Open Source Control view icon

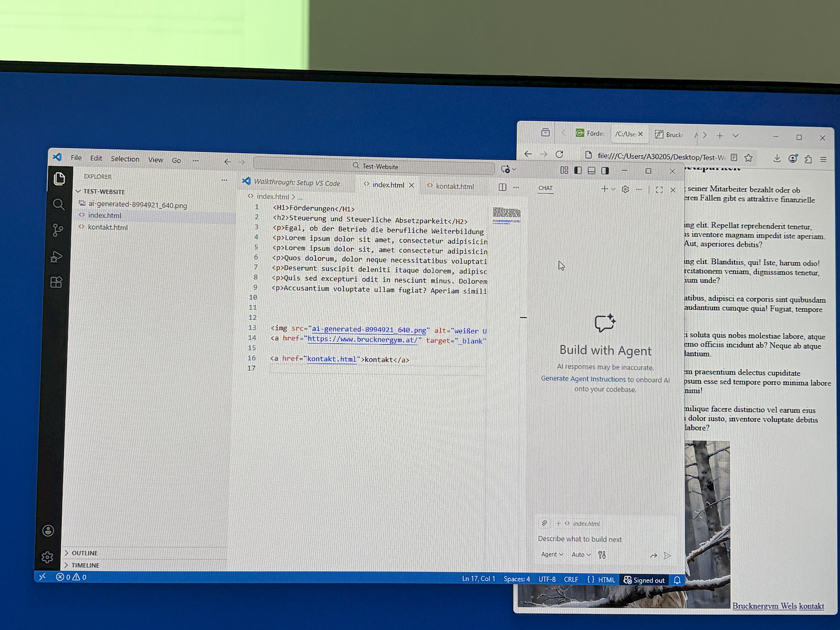(x=57, y=230)
